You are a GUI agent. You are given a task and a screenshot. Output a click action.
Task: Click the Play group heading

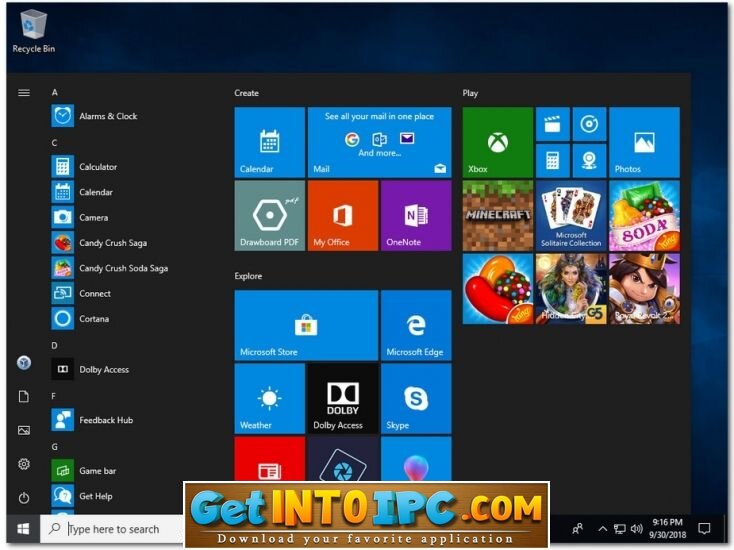[470, 93]
